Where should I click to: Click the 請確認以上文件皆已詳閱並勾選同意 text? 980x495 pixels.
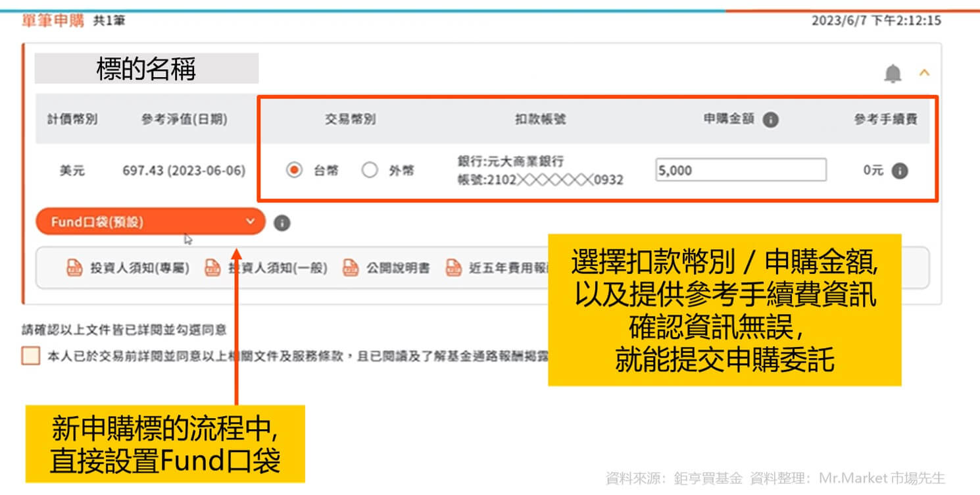[124, 330]
